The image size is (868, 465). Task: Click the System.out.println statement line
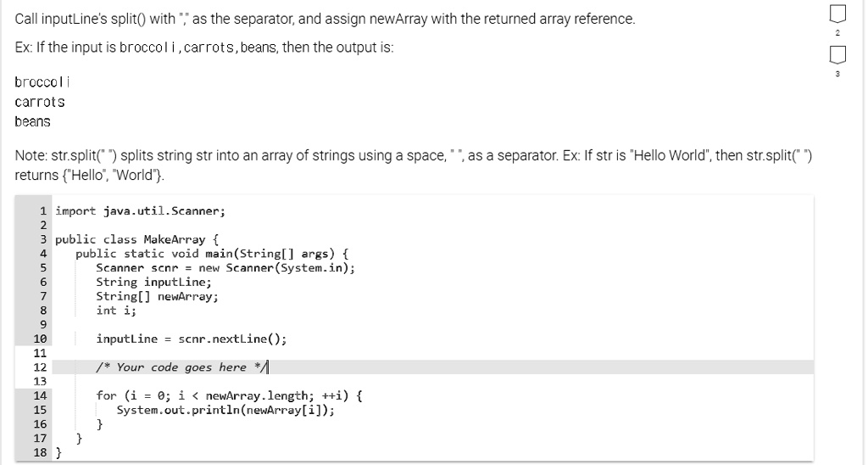(225, 410)
